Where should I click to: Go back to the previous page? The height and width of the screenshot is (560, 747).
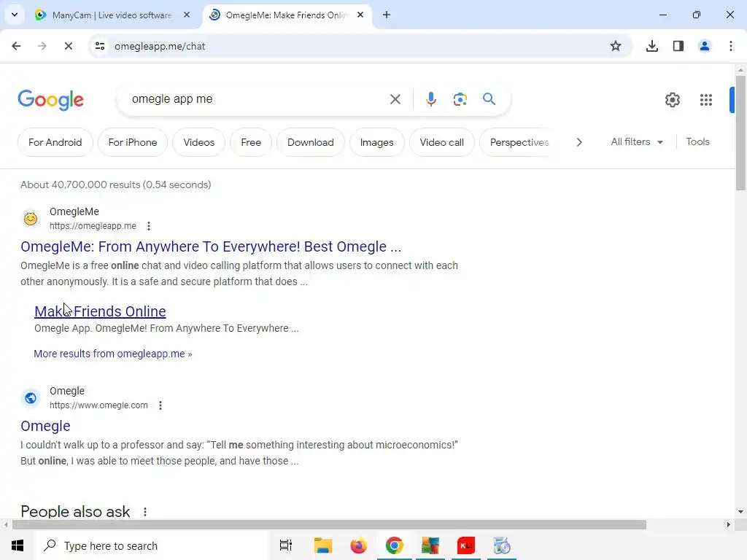pos(16,46)
